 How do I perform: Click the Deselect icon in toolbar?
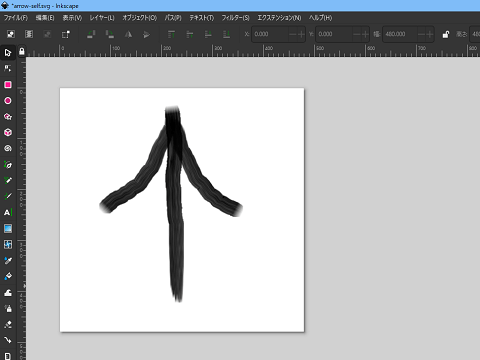(47, 34)
